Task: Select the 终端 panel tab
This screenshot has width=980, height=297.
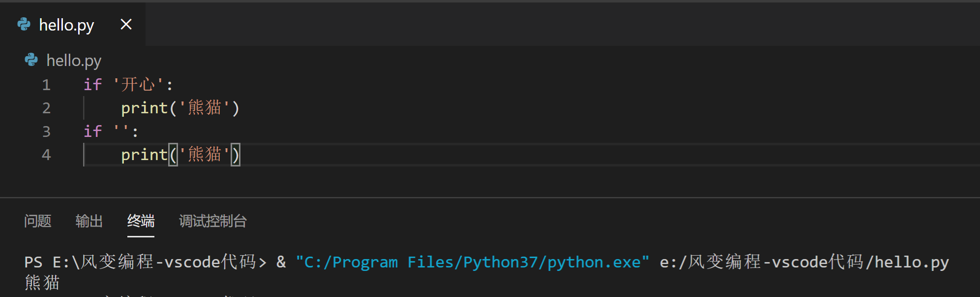Action: tap(141, 221)
